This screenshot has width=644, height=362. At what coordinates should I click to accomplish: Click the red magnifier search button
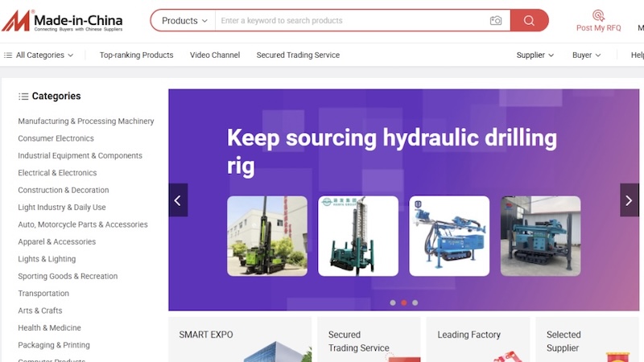529,21
